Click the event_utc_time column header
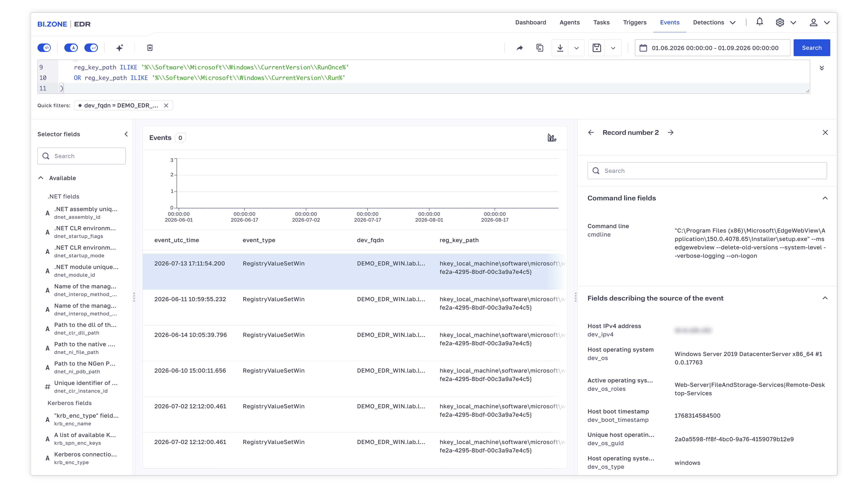Viewport: 868px width, 488px height. click(177, 240)
